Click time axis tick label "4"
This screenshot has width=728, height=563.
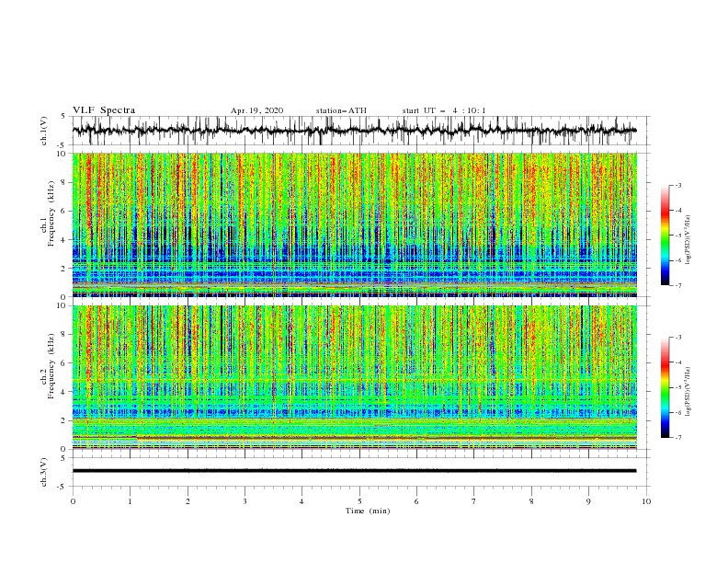301,501
